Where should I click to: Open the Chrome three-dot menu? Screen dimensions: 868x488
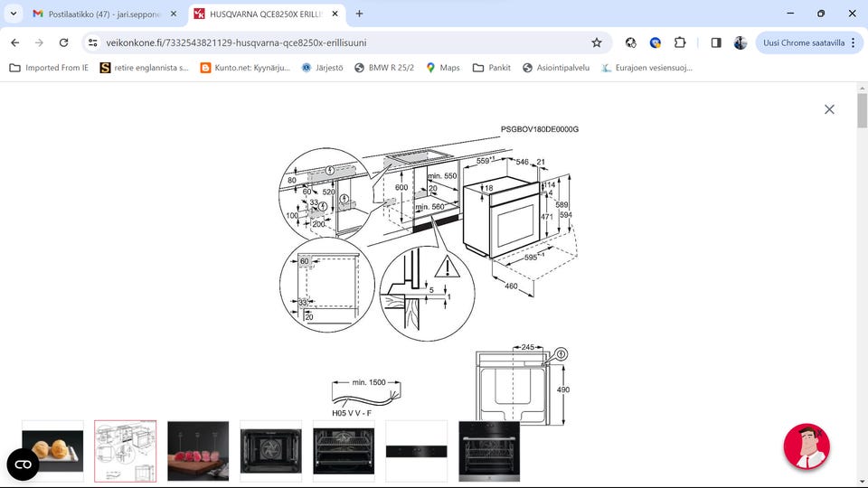click(853, 42)
